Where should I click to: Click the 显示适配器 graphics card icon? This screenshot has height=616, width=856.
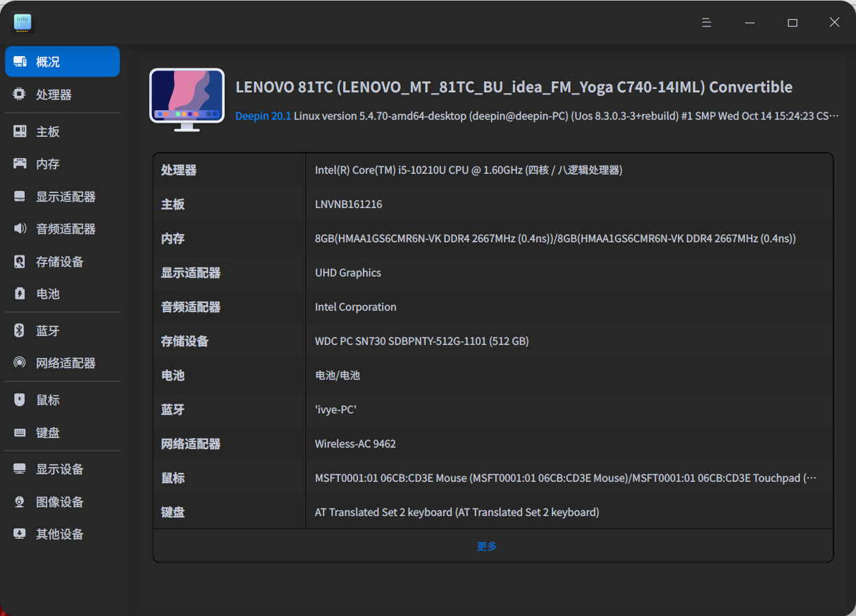pyautogui.click(x=20, y=196)
